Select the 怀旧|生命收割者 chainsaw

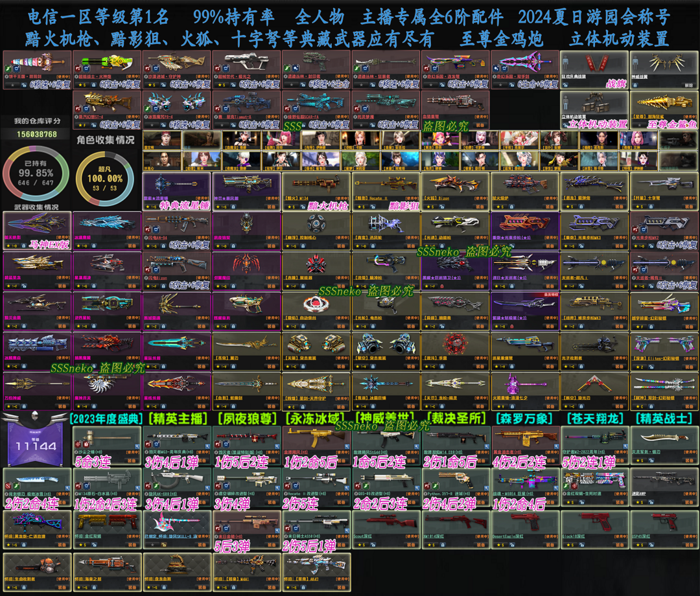[37, 572]
